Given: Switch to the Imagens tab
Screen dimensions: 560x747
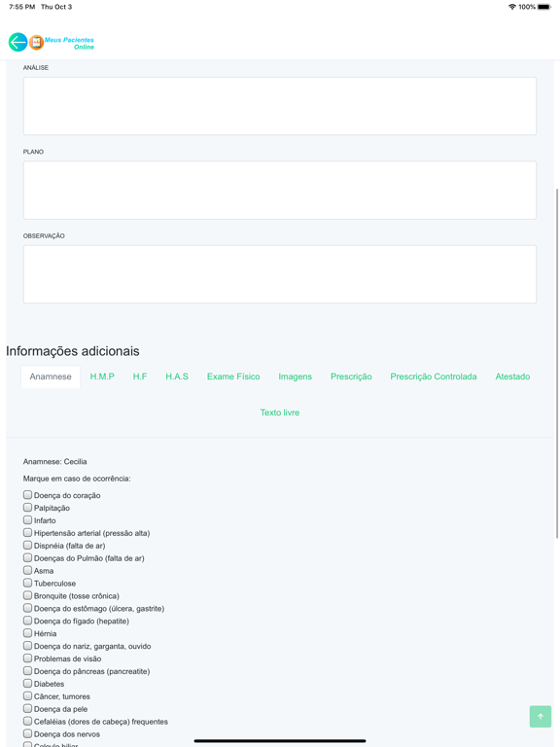Looking at the screenshot, I should [296, 376].
